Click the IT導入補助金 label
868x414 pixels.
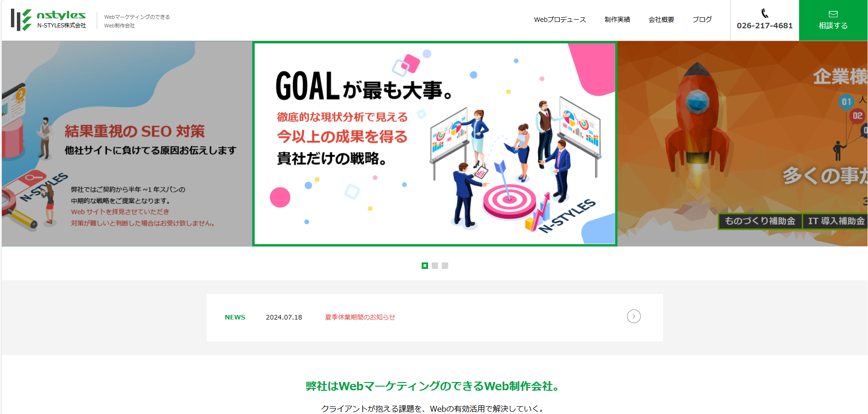(x=836, y=221)
